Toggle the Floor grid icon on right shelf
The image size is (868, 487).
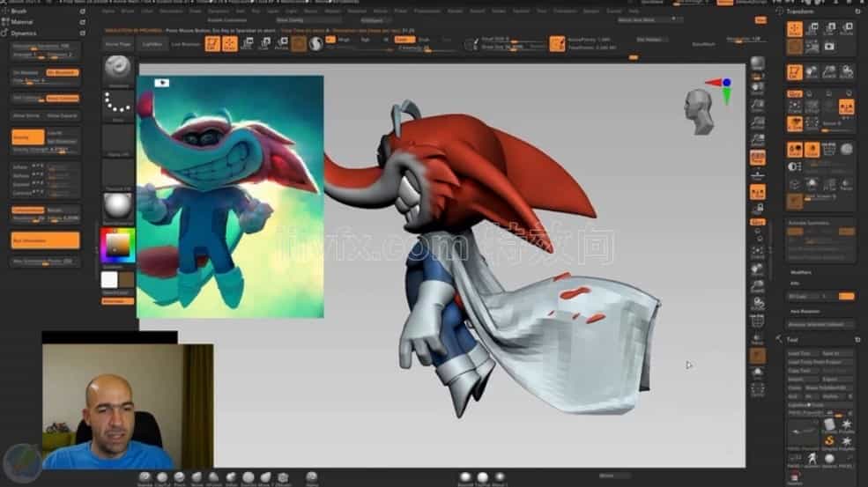pyautogui.click(x=757, y=175)
